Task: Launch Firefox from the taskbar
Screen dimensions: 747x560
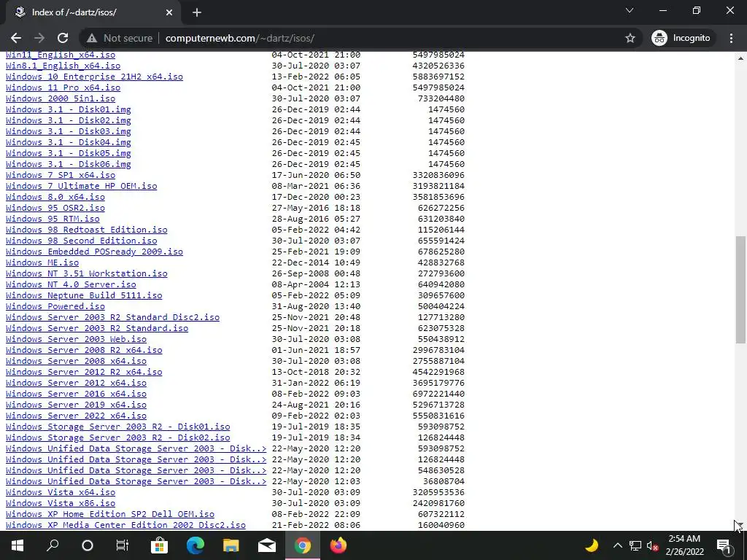Action: tap(338, 545)
